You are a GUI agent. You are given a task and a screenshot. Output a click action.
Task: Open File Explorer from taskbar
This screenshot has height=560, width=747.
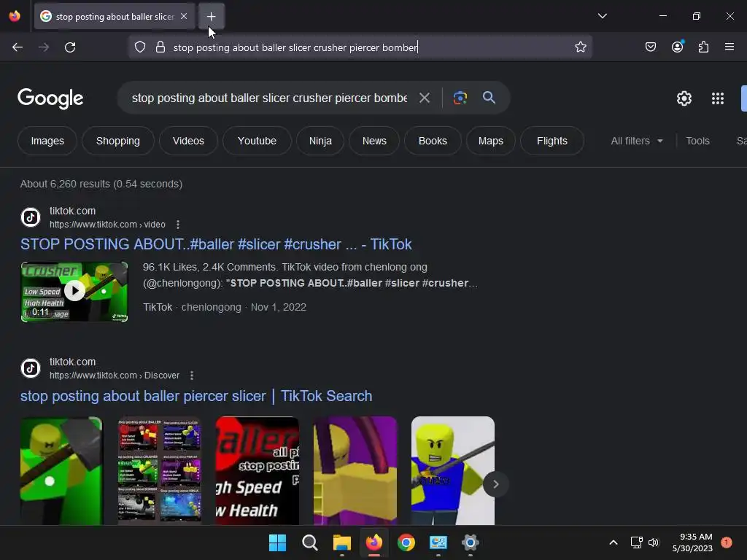click(x=342, y=542)
